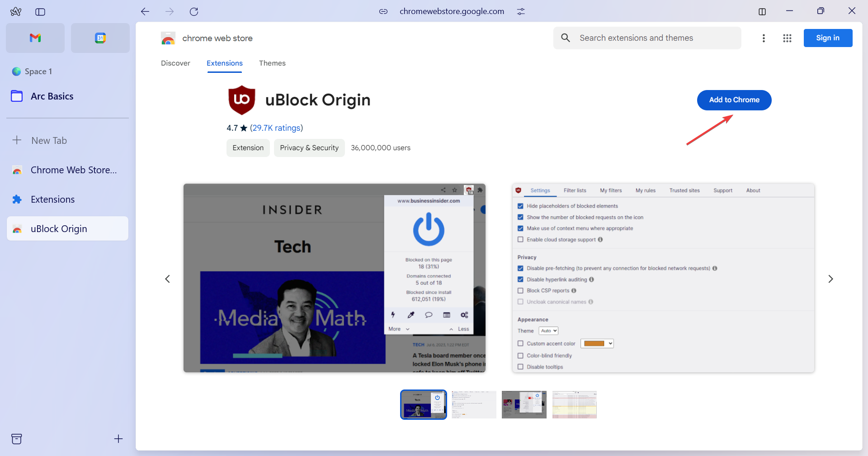Open the Themes tab
The height and width of the screenshot is (456, 868).
tap(272, 63)
